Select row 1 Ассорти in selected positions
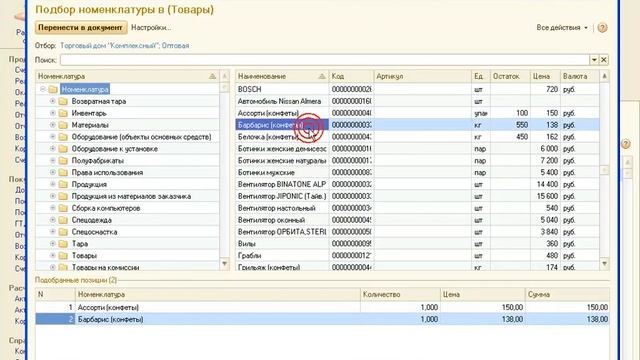The width and height of the screenshot is (640, 360). [x=322, y=307]
